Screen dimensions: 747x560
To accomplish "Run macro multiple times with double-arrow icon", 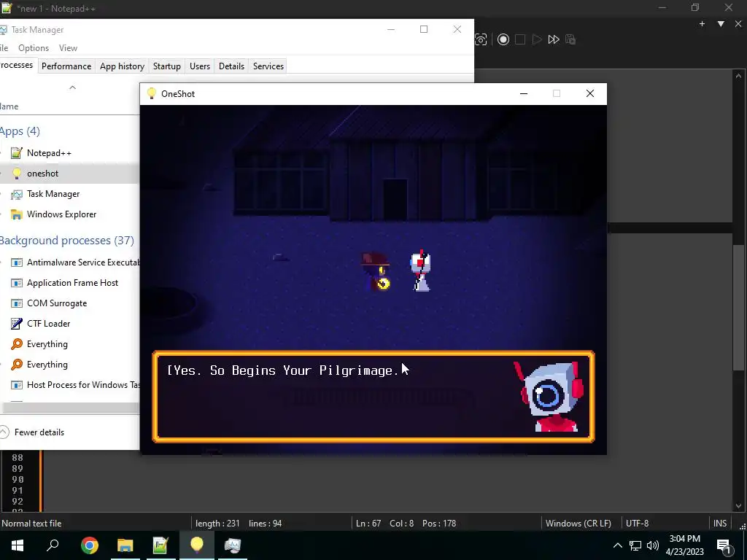I will 553,39.
